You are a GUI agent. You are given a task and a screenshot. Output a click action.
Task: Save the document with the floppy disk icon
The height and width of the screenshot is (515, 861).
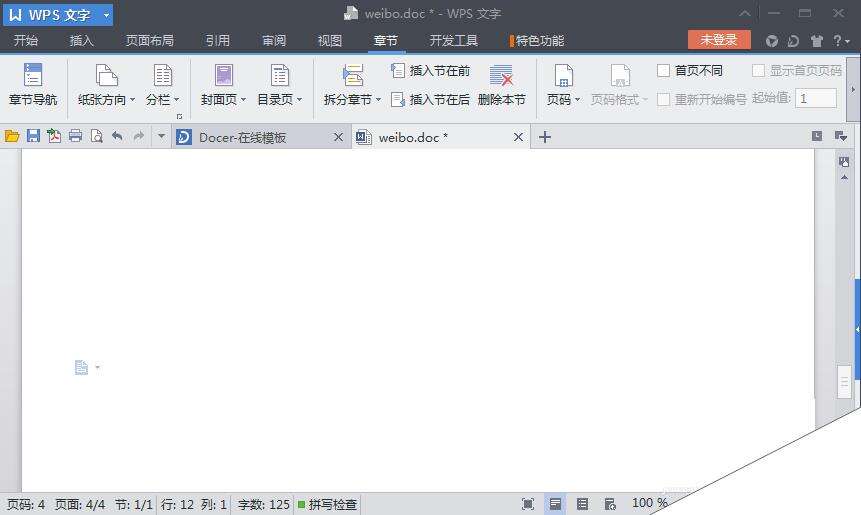[33, 136]
